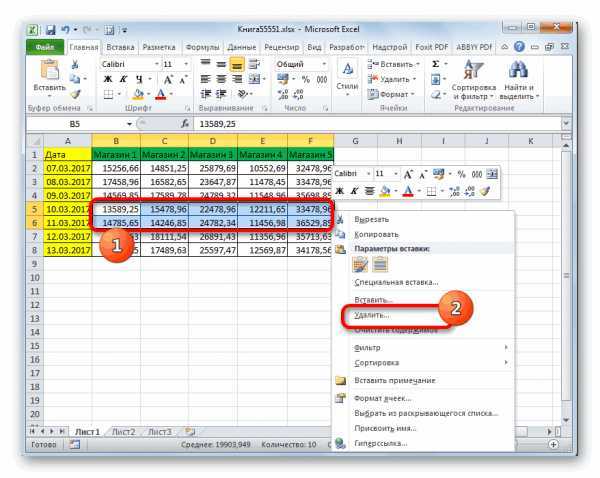The image size is (600, 478).
Task: Click the AutoSum sigma icon
Action: (x=435, y=64)
